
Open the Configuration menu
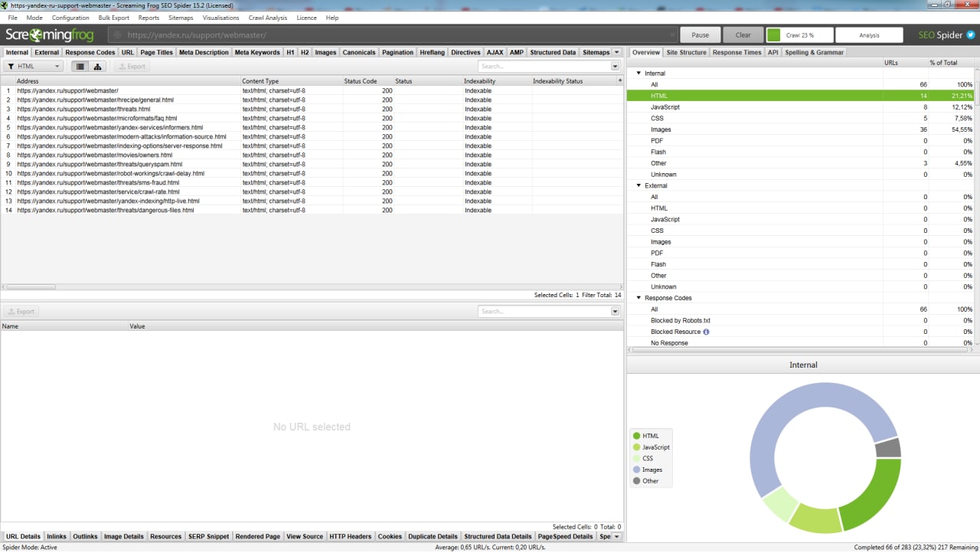tap(70, 18)
